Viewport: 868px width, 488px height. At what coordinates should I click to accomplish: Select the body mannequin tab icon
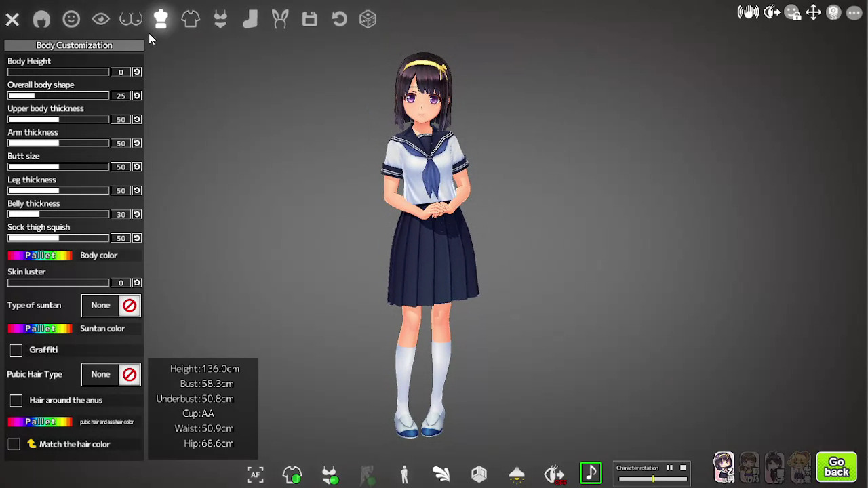[x=161, y=19]
